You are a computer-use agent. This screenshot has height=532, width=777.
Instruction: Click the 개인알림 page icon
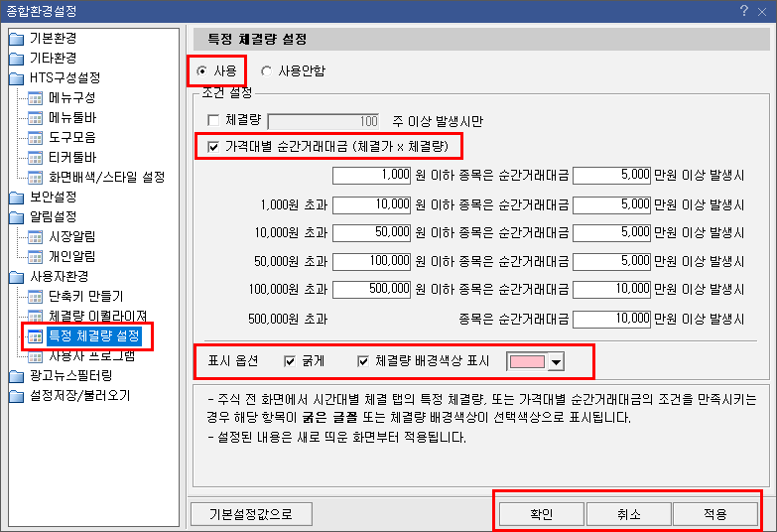35,257
